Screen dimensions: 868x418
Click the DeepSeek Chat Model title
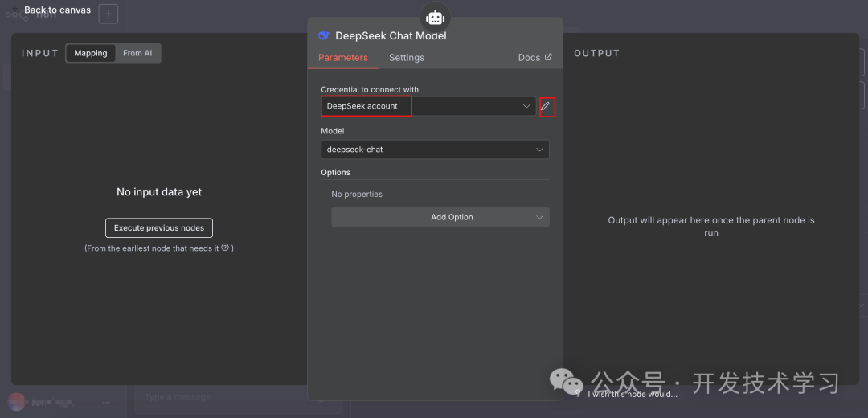coord(391,36)
